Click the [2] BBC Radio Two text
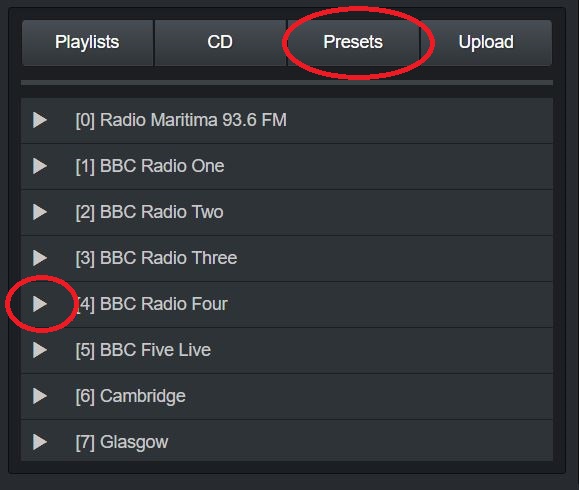Screen dimensions: 579x490 tap(149, 212)
